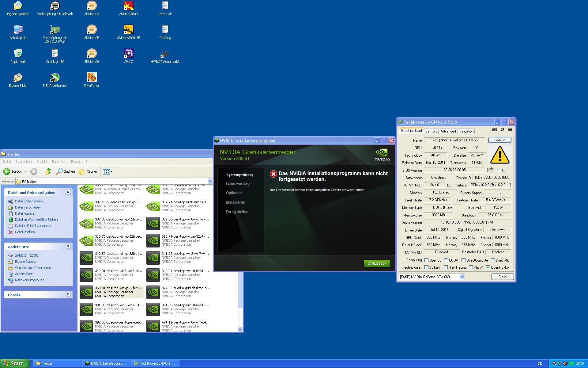The height and width of the screenshot is (368, 588).
Task: Click the Close button in GPU-Z
Action: tap(502, 277)
